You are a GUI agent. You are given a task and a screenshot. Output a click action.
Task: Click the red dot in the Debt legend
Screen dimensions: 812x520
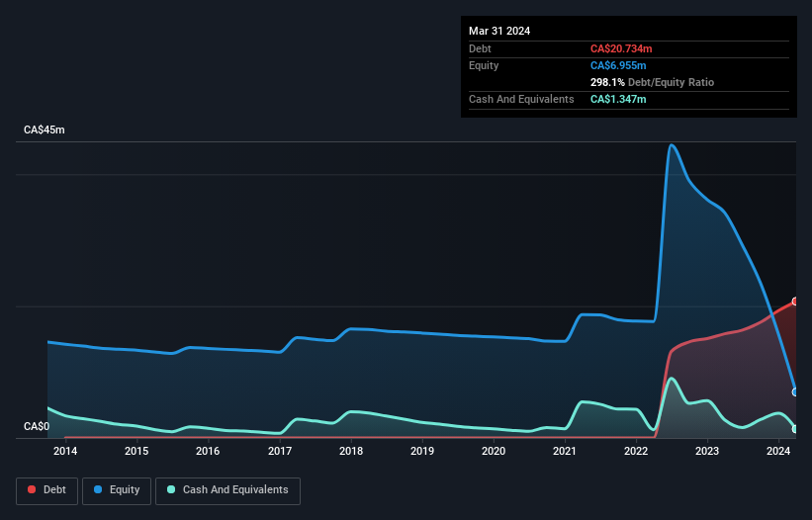(x=32, y=489)
